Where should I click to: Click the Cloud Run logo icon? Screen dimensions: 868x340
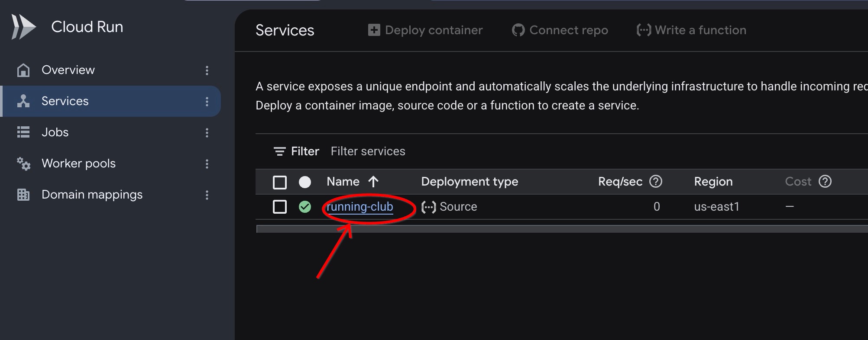(x=23, y=27)
